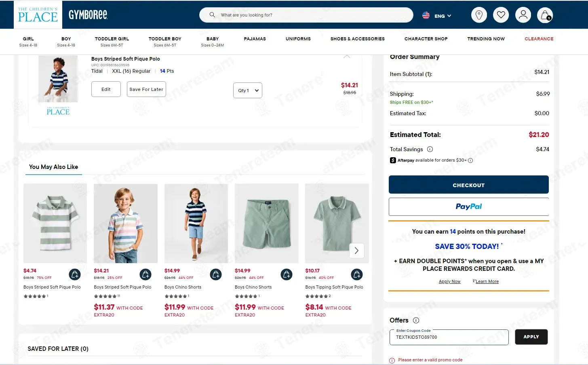
Task: Click SAVE 30% TODAY! text
Action: pyautogui.click(x=467, y=246)
